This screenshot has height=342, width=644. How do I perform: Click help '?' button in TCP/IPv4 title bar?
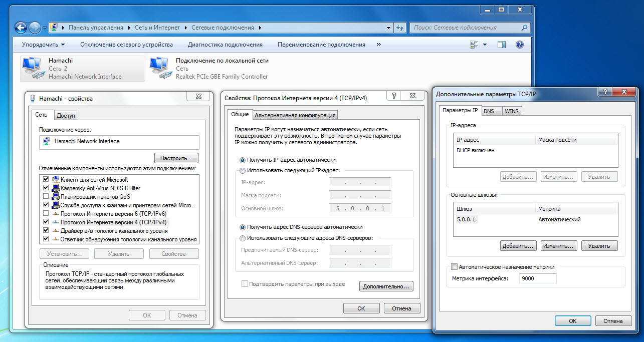394,95
